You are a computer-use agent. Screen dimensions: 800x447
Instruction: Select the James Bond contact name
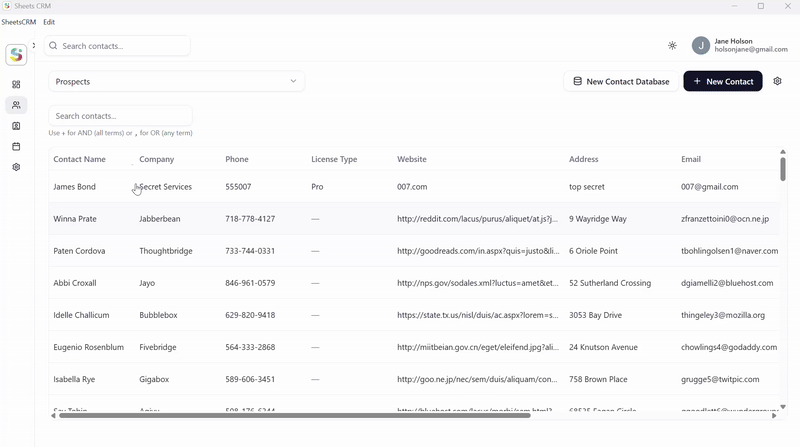pos(74,187)
